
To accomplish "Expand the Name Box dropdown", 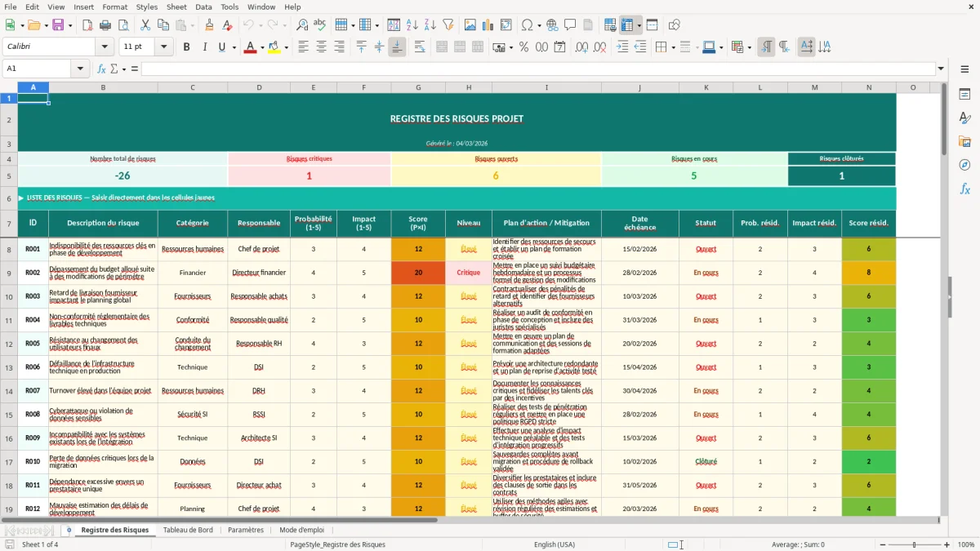I will tap(80, 69).
